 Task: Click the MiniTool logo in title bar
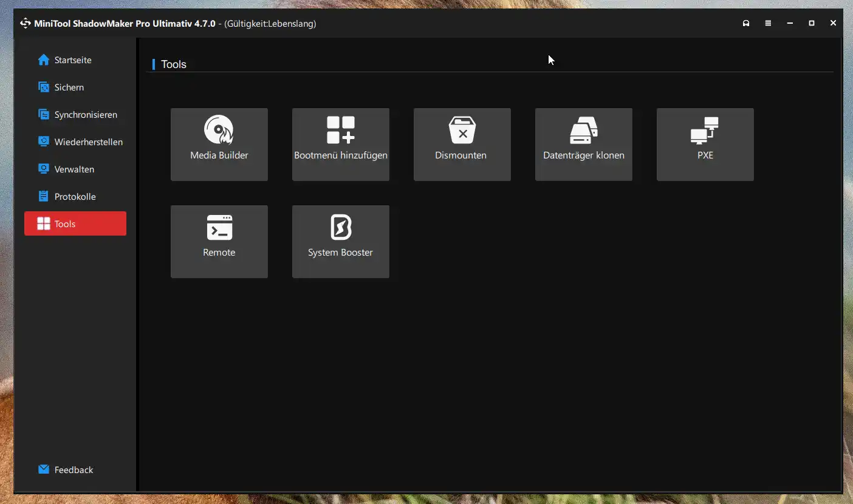click(x=25, y=24)
